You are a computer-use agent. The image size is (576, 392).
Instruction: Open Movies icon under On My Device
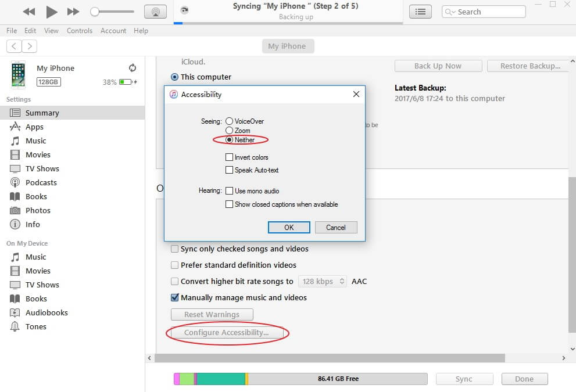point(15,271)
